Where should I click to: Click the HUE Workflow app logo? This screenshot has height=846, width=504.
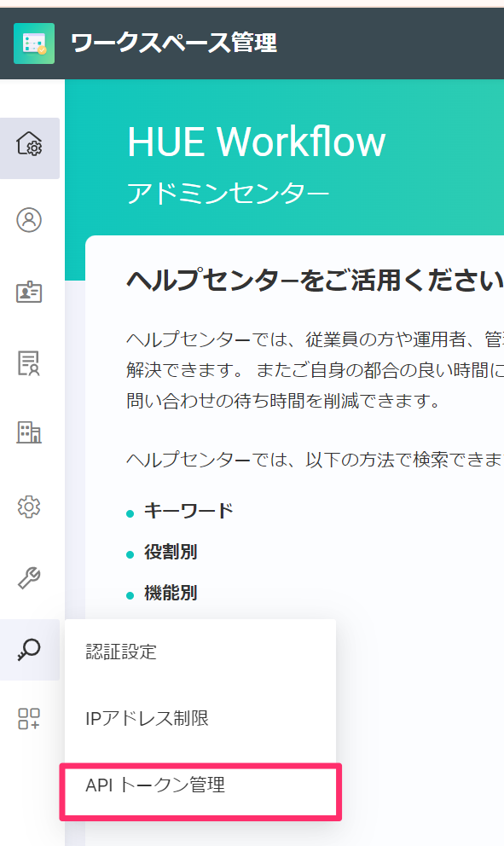(34, 43)
